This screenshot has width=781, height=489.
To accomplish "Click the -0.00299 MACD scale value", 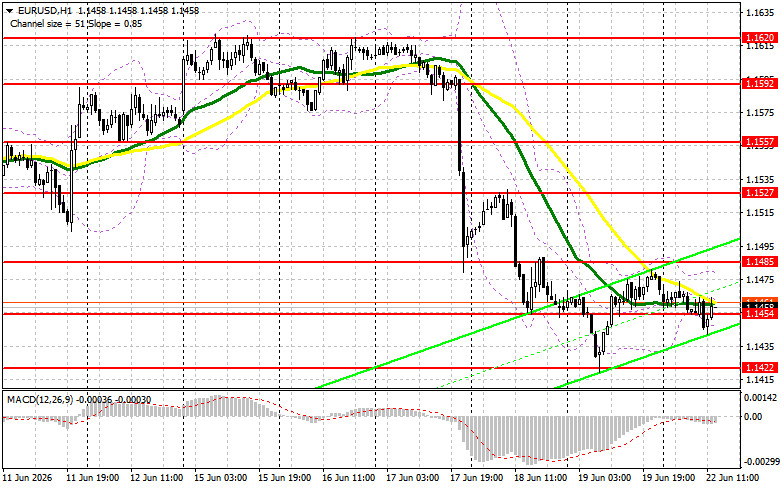I will tap(761, 462).
